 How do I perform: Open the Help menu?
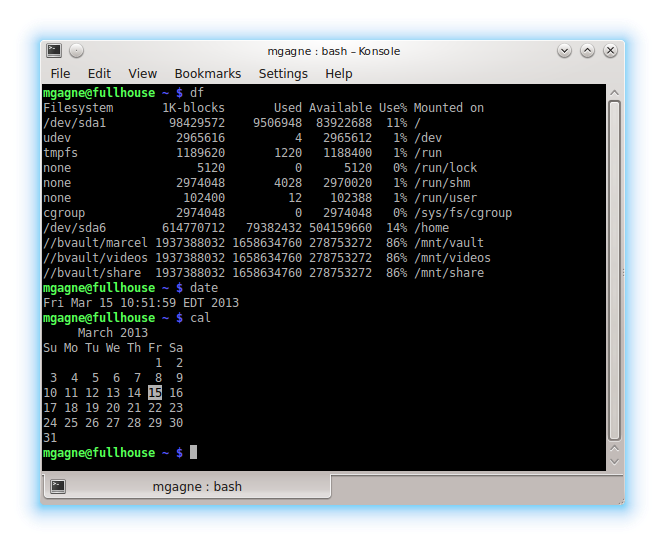[338, 74]
